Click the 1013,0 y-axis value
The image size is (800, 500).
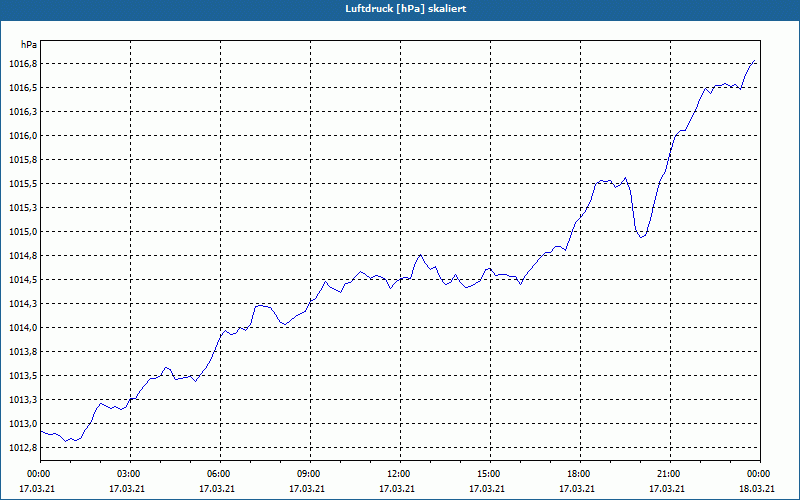[x=23, y=423]
